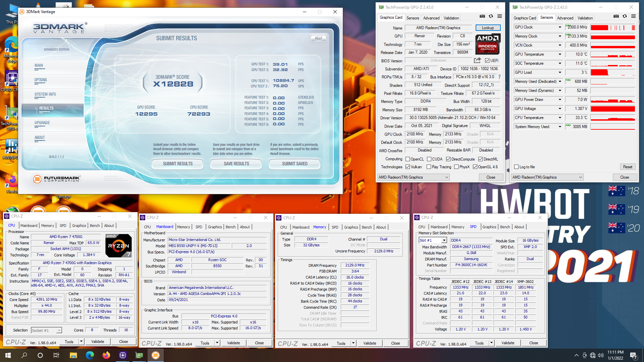This screenshot has height=362, width=644.
Task: Click the AMD Radeon Graphics logo
Action: point(488,44)
